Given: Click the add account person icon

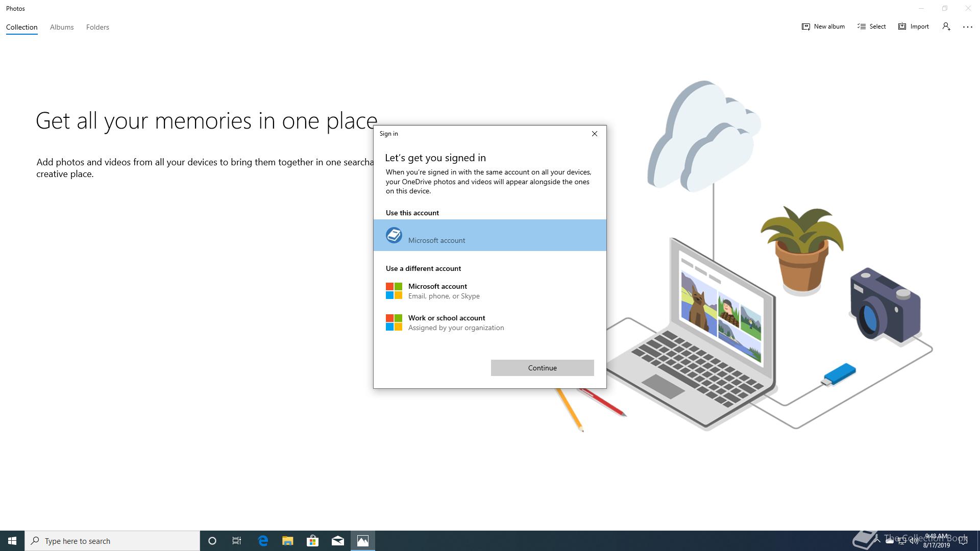Looking at the screenshot, I should coord(946,27).
